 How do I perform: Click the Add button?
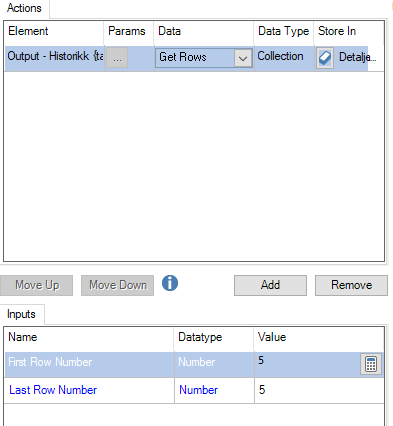(x=270, y=285)
